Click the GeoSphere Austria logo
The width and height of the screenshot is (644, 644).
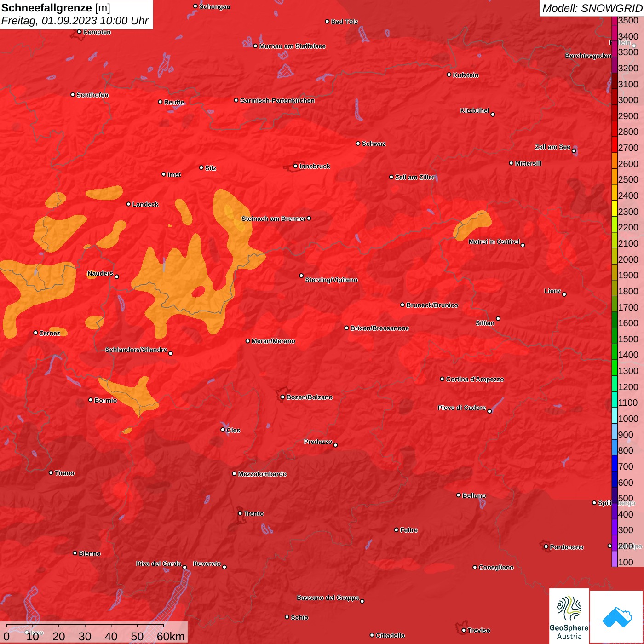(x=569, y=616)
